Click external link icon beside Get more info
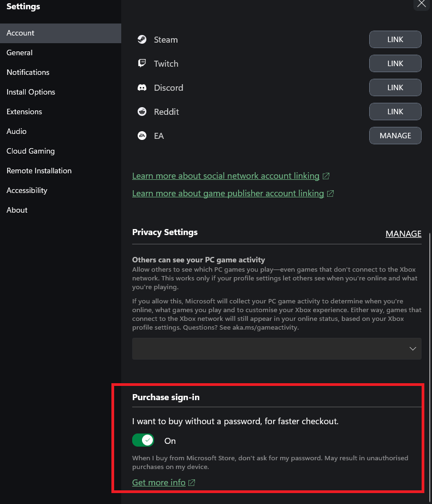 click(192, 483)
